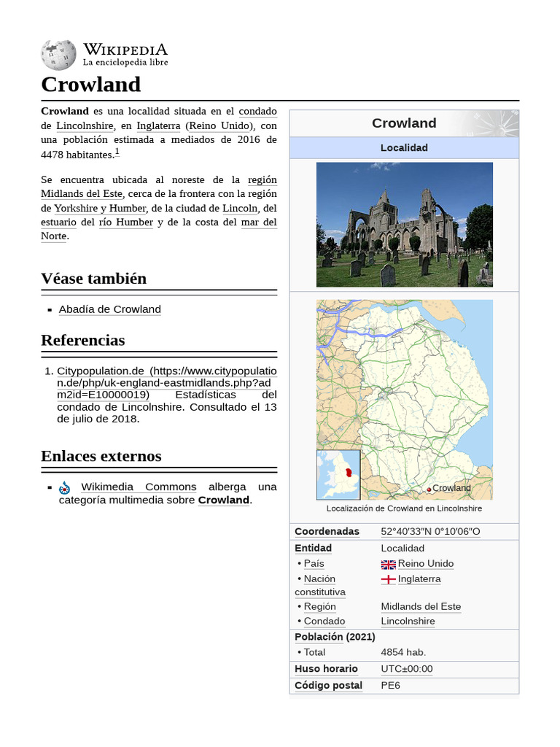The image size is (560, 747).
Task: Follow the 'estuario' link
Action: (x=58, y=222)
